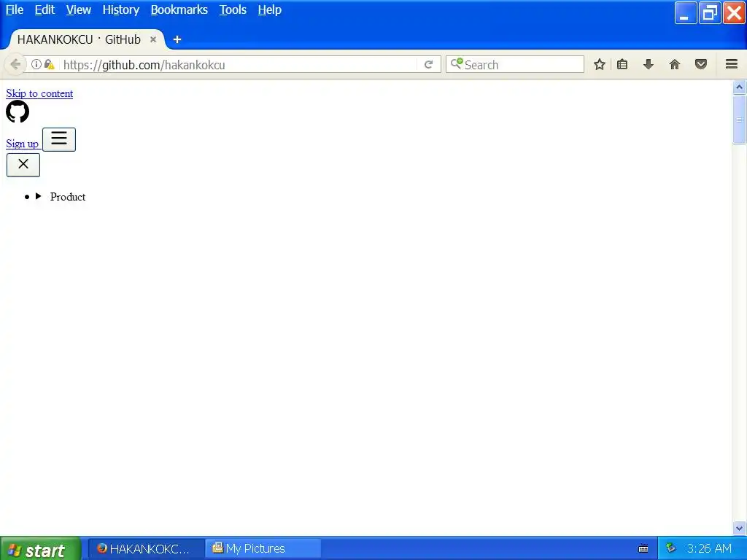Open the hamburger navigation menu button
This screenshot has width=747, height=560.
(x=59, y=139)
